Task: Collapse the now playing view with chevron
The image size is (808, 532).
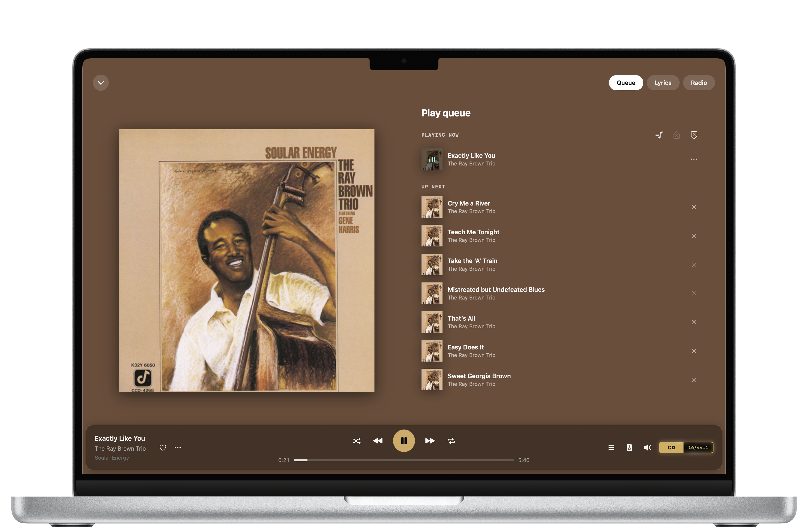Action: 101,83
